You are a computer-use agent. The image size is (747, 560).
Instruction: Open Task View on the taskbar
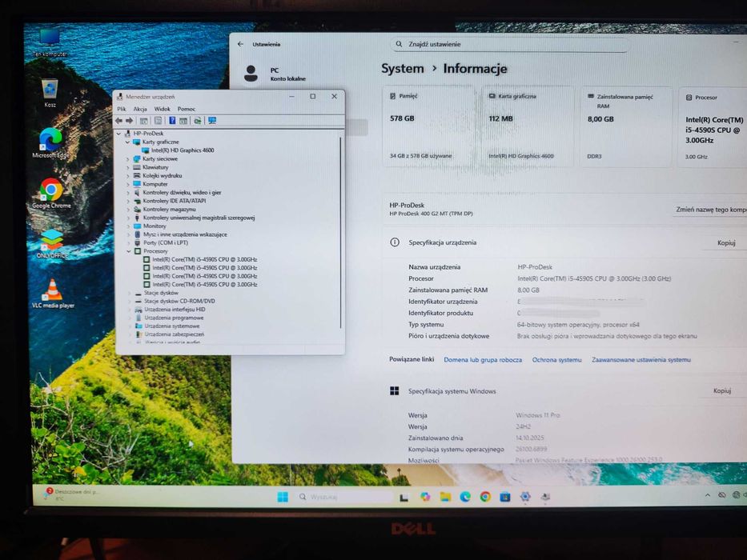[x=404, y=497]
